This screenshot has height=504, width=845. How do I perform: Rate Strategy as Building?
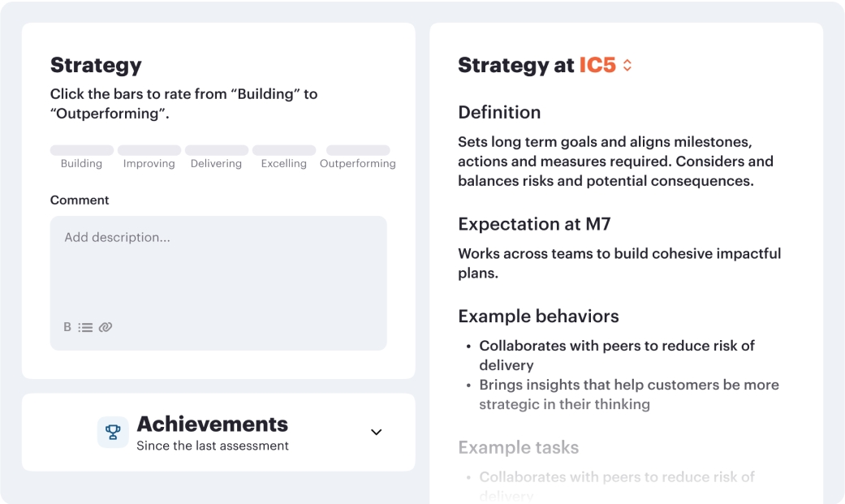(81, 150)
